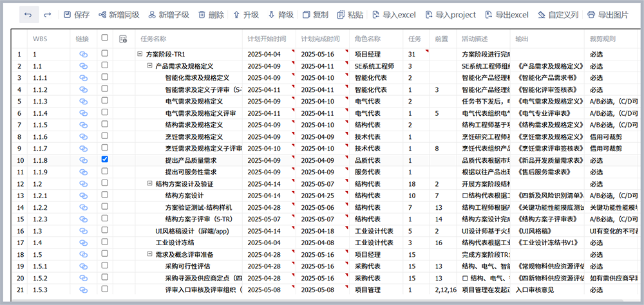Open the link icon for WBS 1.1.5

click(x=83, y=125)
